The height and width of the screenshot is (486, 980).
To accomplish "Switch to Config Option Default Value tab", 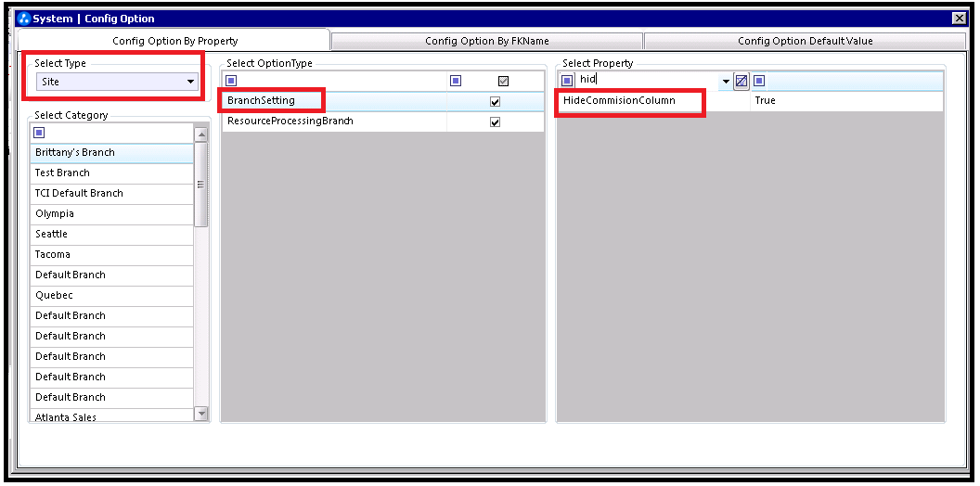I will pos(805,41).
